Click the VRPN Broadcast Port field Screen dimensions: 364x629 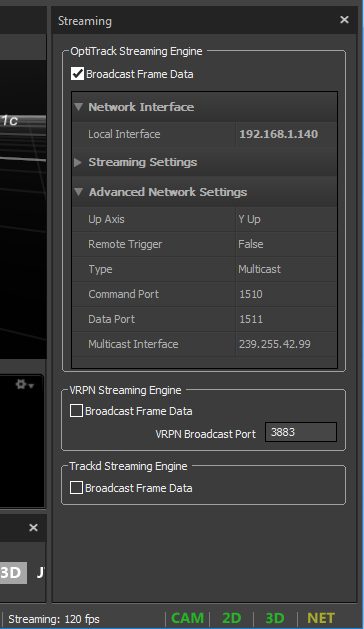[x=301, y=432]
